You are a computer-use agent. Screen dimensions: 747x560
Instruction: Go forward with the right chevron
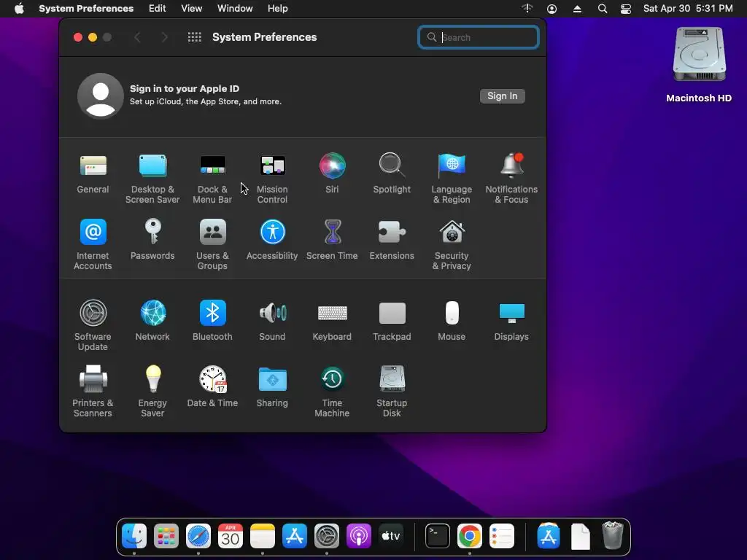(x=164, y=37)
